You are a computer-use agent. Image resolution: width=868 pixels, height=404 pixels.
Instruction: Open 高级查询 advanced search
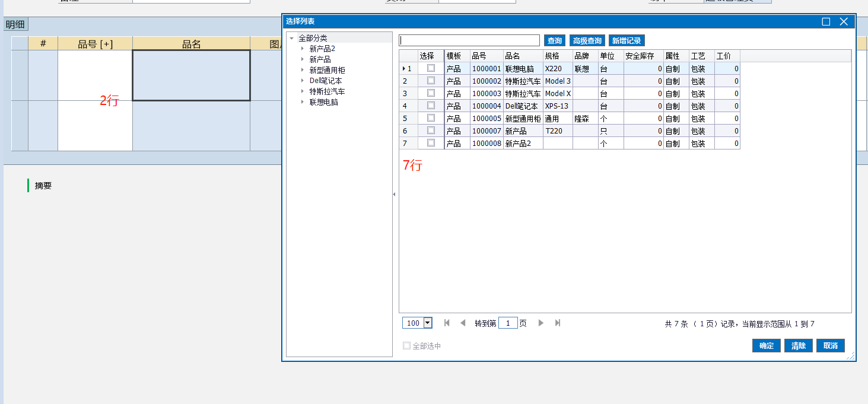pyautogui.click(x=586, y=40)
